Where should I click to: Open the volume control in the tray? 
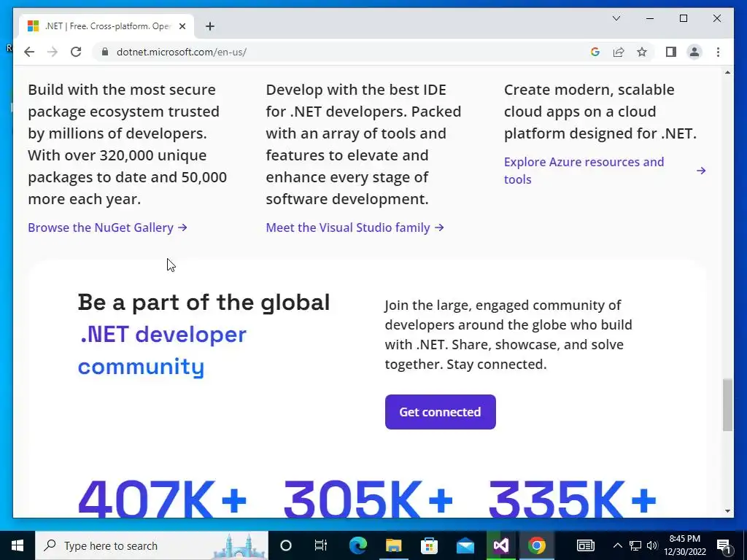(652, 545)
